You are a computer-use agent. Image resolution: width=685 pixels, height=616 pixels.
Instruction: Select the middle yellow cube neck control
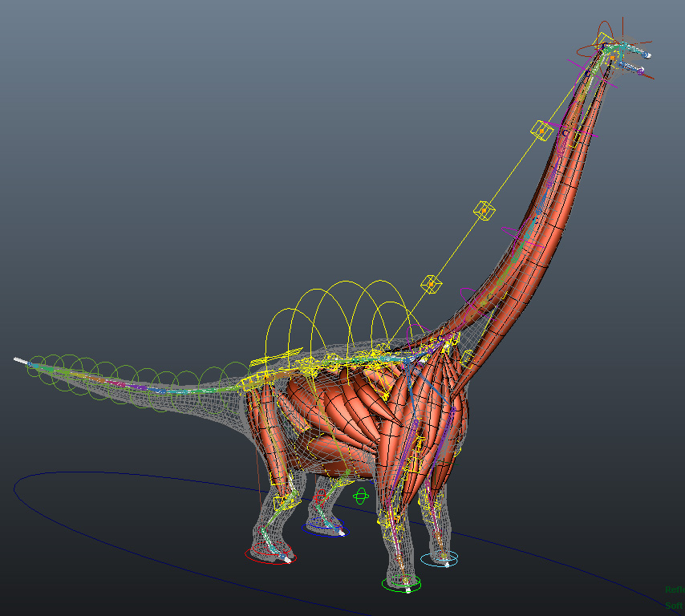[x=484, y=211]
